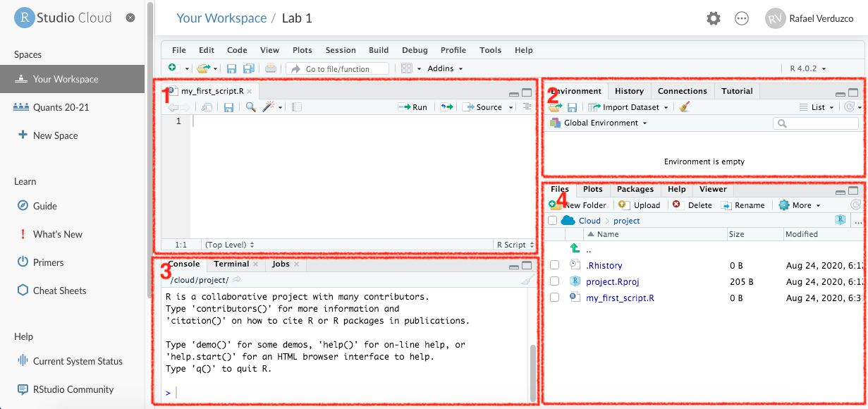Tick the checkbox for project.Rproj file
Viewport: 868px width, 409px height.
tap(555, 281)
